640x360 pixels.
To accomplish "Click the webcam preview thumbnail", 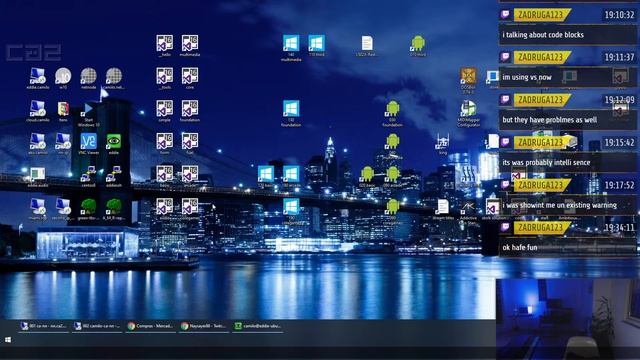I will [568, 319].
